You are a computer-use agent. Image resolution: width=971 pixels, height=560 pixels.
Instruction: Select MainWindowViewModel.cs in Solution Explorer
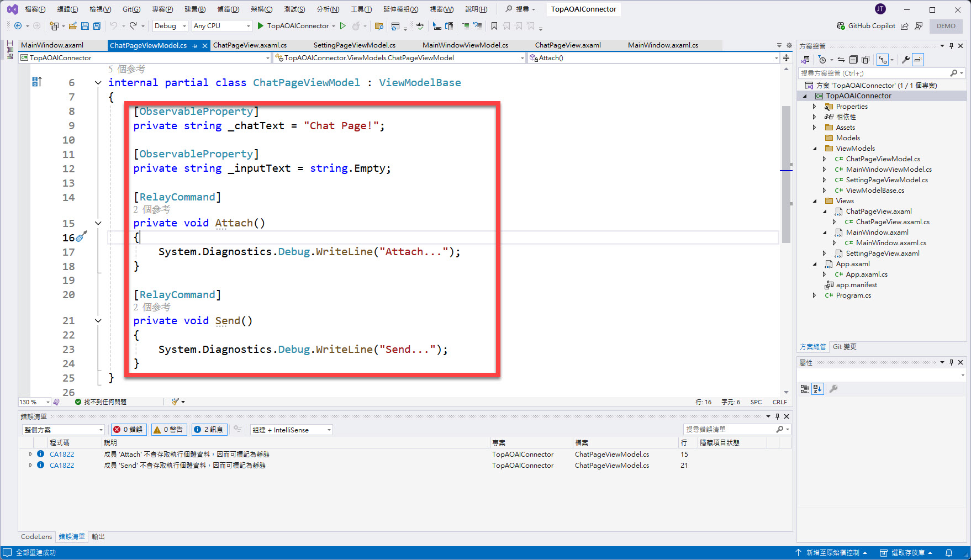[889, 170]
